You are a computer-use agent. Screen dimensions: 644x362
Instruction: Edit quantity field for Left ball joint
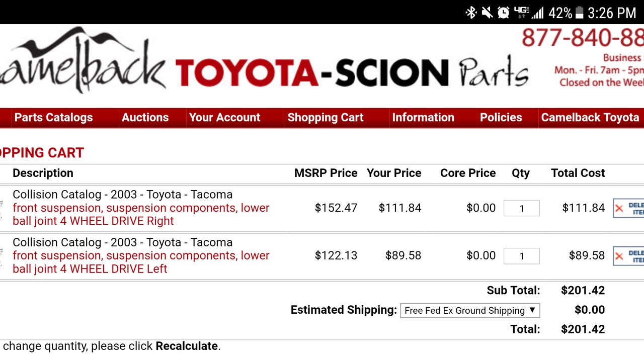pos(522,256)
